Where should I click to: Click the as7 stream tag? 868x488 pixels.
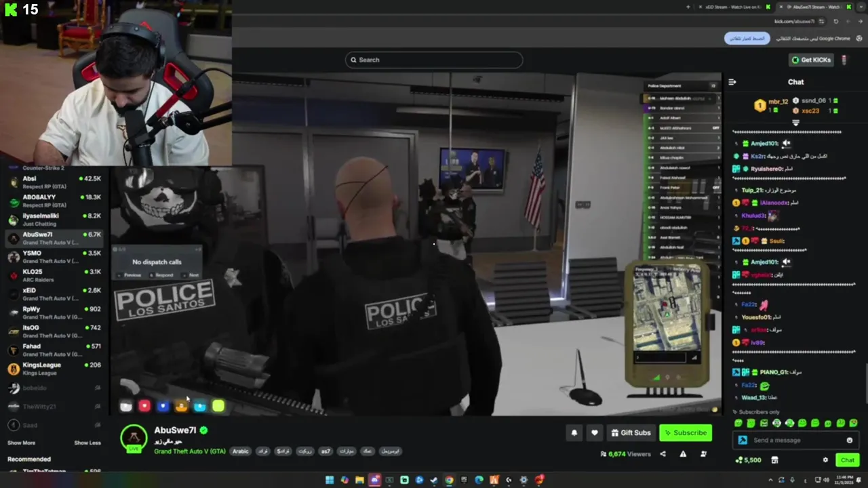(325, 451)
